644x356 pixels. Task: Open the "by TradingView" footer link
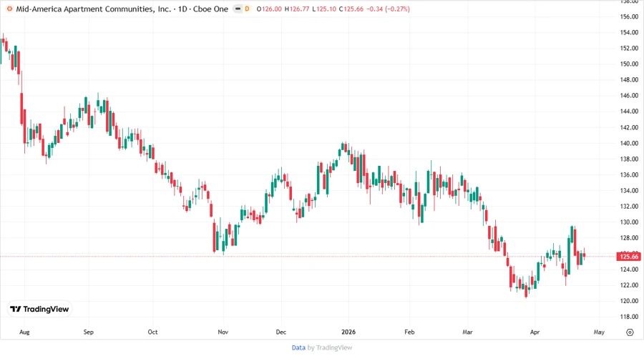click(330, 348)
